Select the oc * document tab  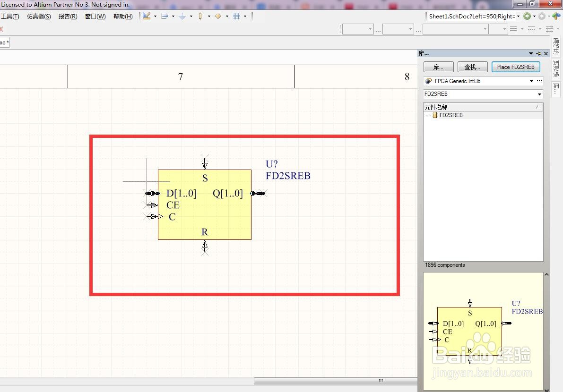pyautogui.click(x=4, y=43)
